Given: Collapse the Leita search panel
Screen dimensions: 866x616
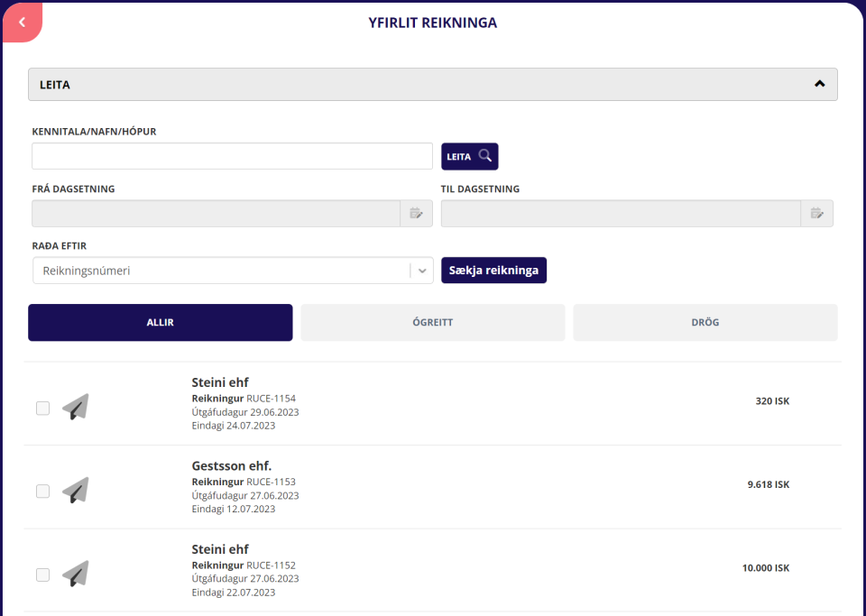Looking at the screenshot, I should click(x=819, y=84).
